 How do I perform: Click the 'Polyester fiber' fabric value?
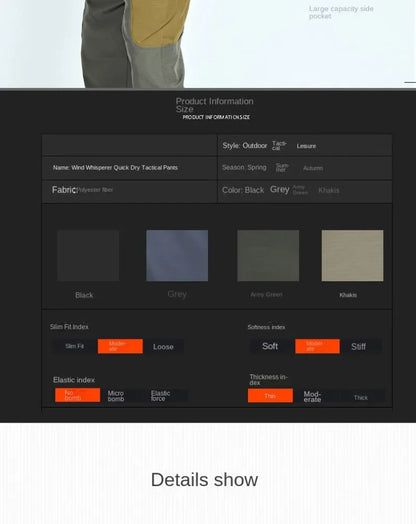(x=95, y=190)
